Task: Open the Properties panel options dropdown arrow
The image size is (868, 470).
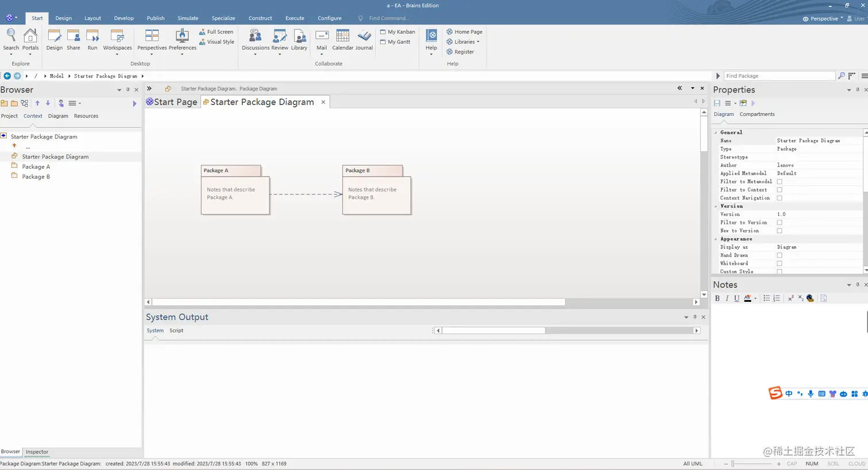Action: (849, 90)
